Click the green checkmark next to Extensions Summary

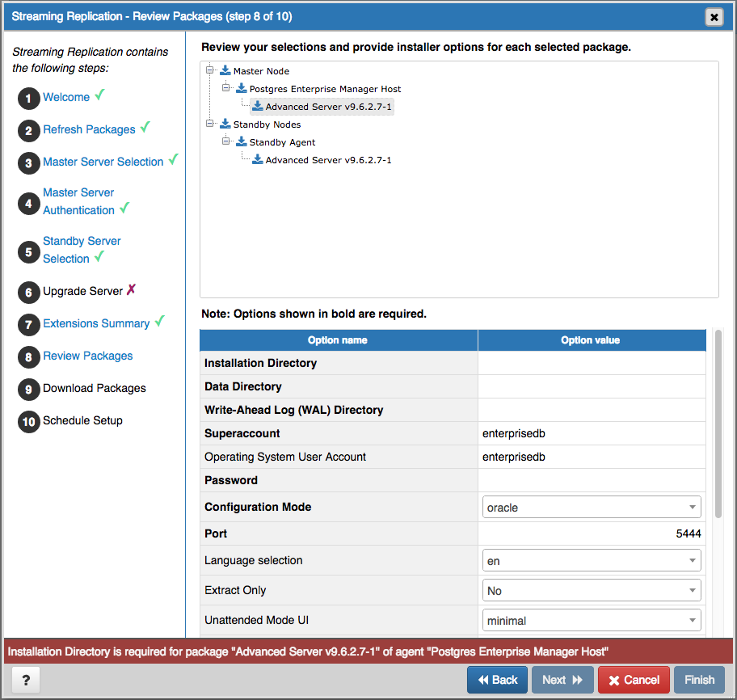[x=160, y=321]
